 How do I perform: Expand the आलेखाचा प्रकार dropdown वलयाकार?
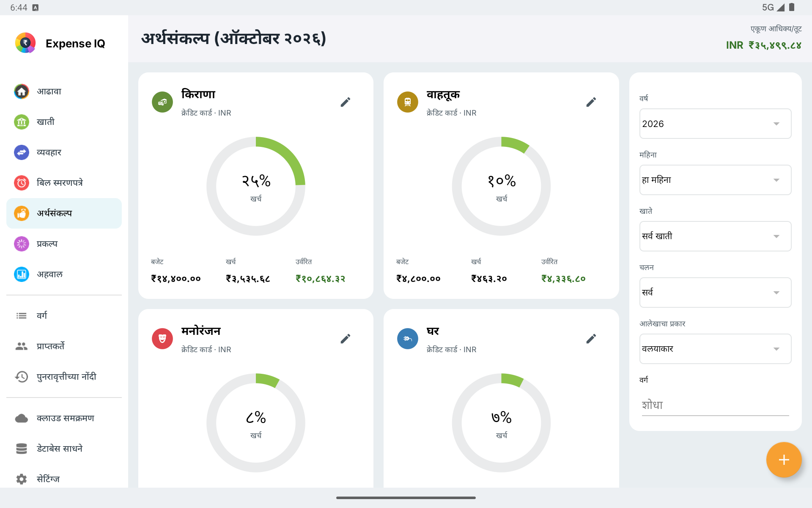(715, 349)
